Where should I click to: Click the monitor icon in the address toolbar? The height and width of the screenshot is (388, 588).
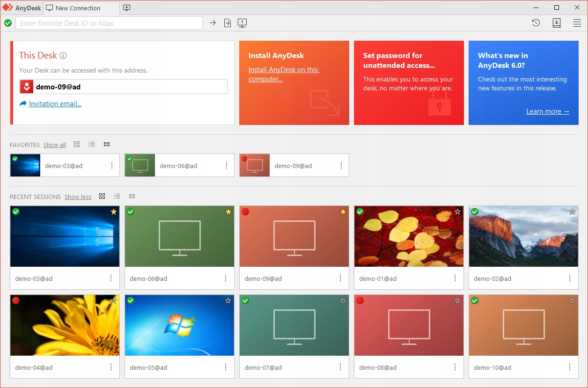coord(242,23)
